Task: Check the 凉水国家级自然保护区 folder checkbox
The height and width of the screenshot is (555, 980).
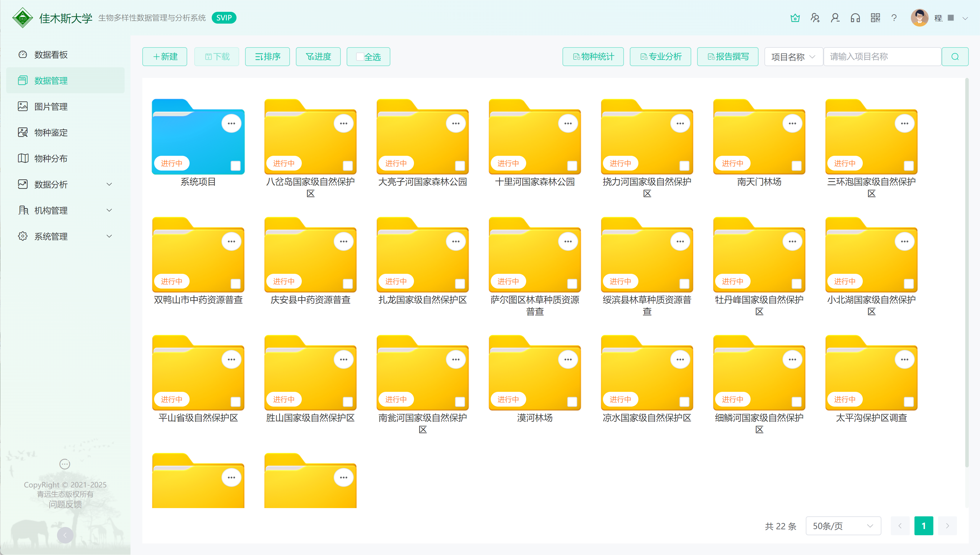Action: pyautogui.click(x=684, y=402)
